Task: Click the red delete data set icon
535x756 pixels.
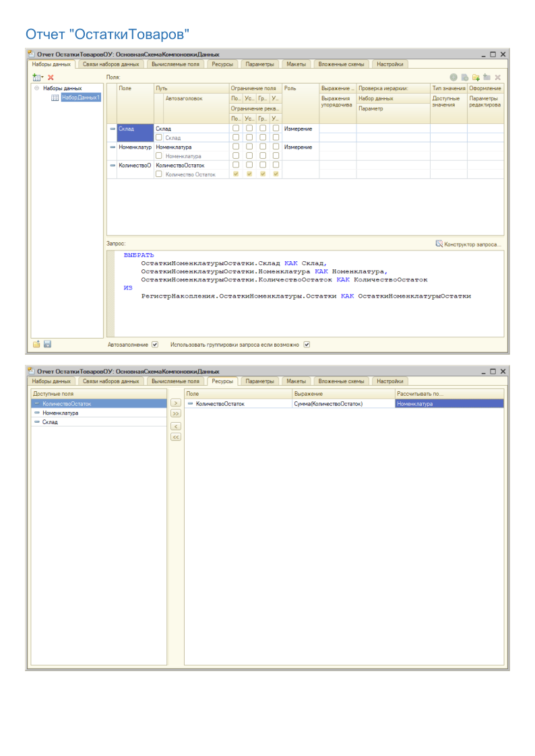Action: (x=51, y=78)
